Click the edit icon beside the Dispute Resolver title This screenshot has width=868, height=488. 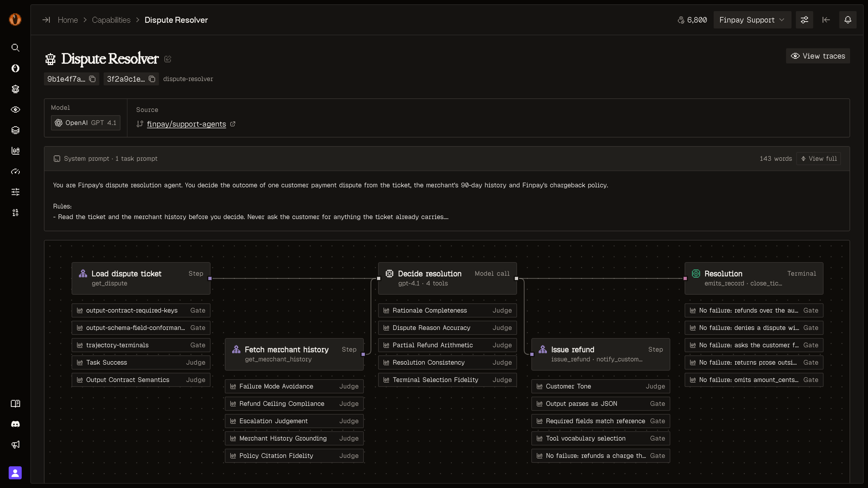pyautogui.click(x=168, y=59)
